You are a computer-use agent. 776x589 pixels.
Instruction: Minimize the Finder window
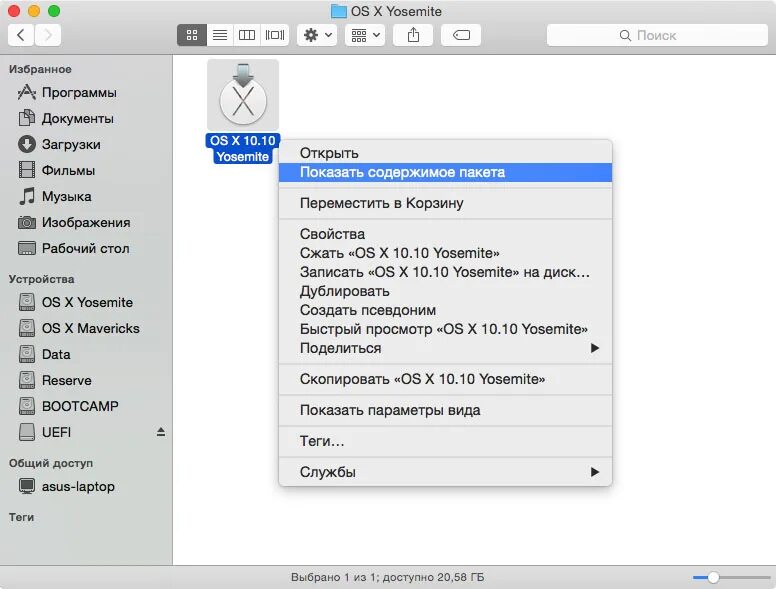(34, 11)
